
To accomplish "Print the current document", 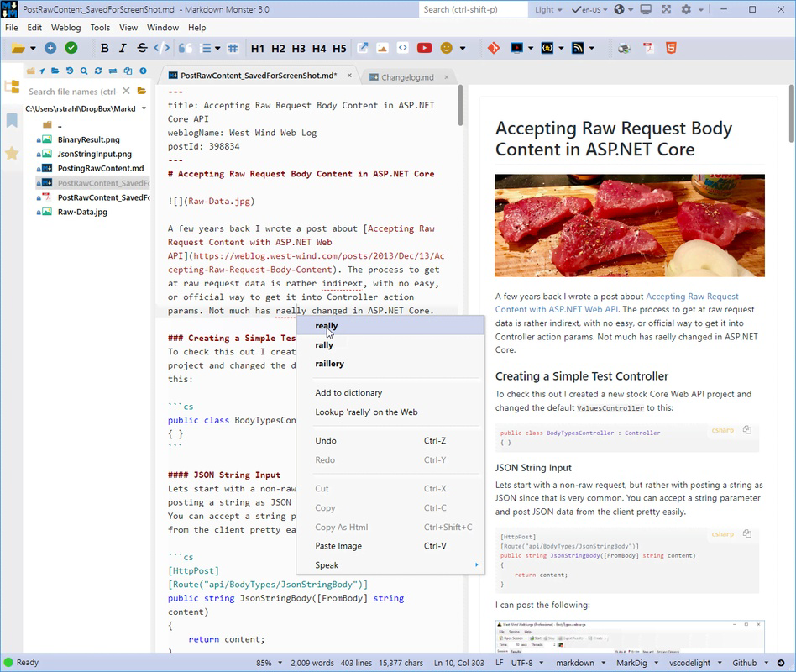I will click(x=626, y=48).
